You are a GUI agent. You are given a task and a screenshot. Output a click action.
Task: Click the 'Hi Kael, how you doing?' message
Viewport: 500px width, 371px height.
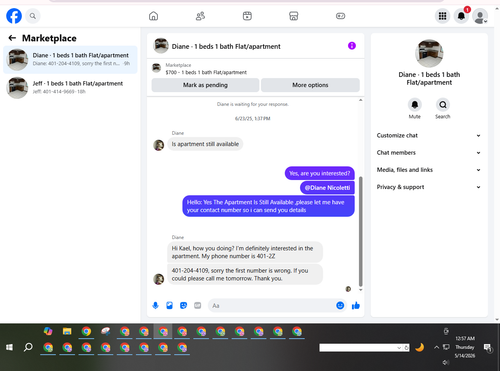[x=245, y=252]
